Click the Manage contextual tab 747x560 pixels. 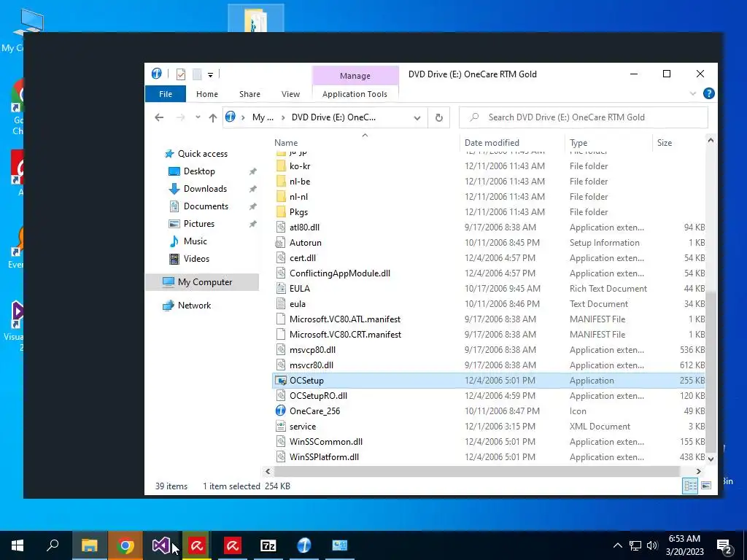coord(355,76)
